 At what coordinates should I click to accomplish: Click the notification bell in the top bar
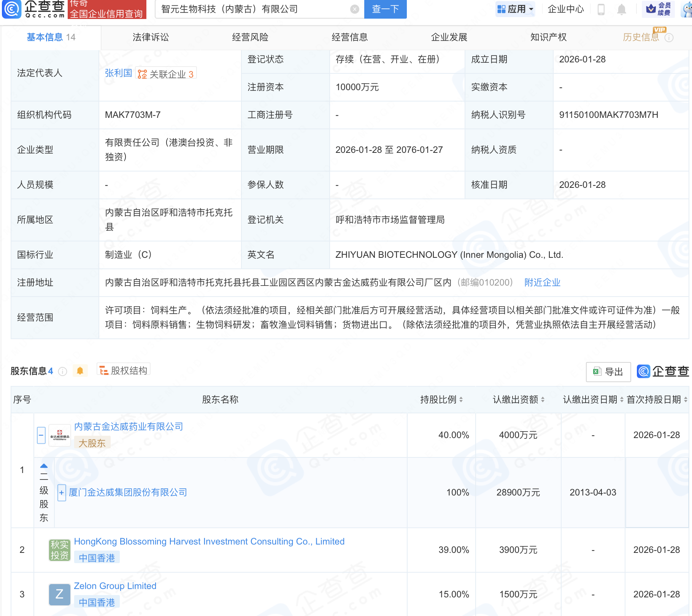point(622,9)
